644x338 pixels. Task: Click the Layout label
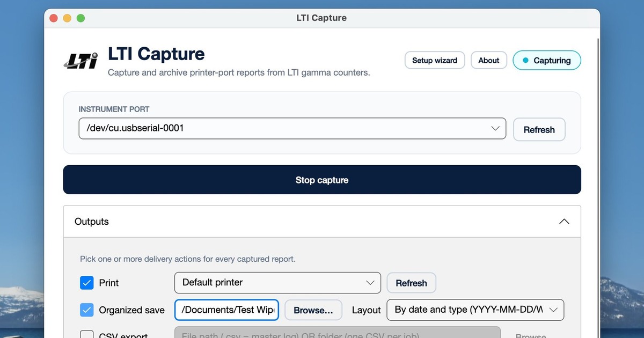(x=367, y=310)
